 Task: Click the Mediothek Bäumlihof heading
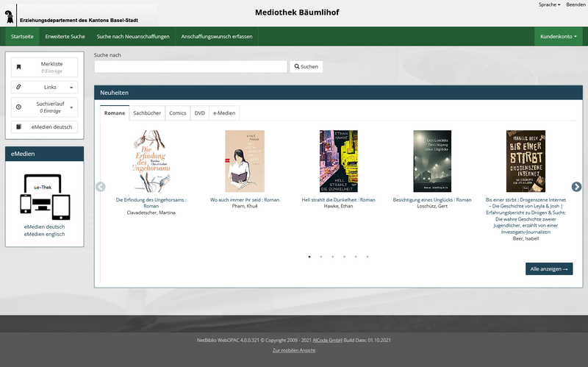tap(297, 13)
